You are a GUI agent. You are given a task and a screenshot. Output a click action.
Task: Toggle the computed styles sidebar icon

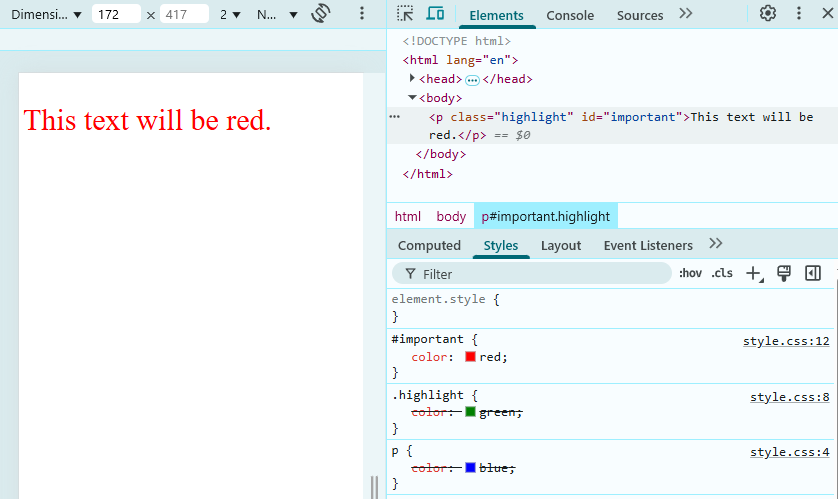pos(812,274)
